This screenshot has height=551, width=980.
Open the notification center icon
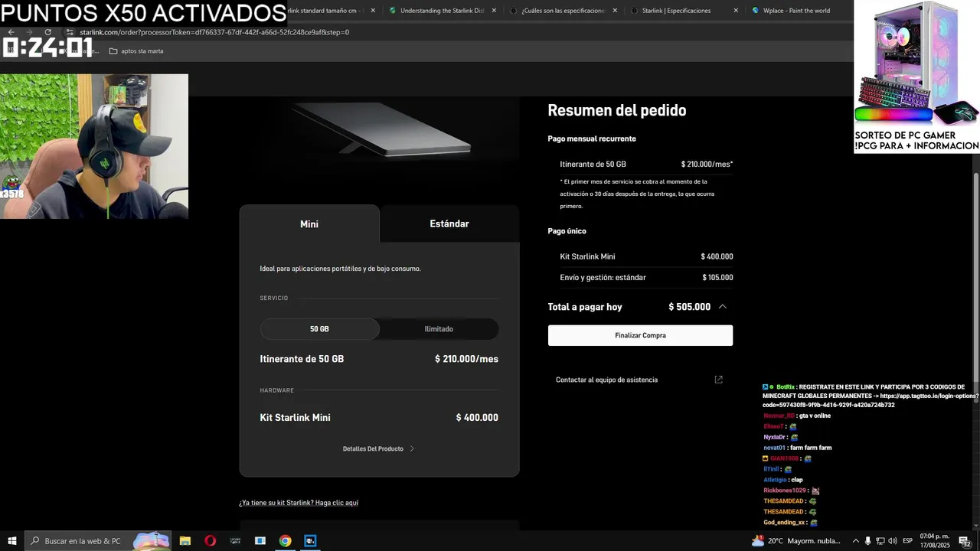pyautogui.click(x=965, y=541)
